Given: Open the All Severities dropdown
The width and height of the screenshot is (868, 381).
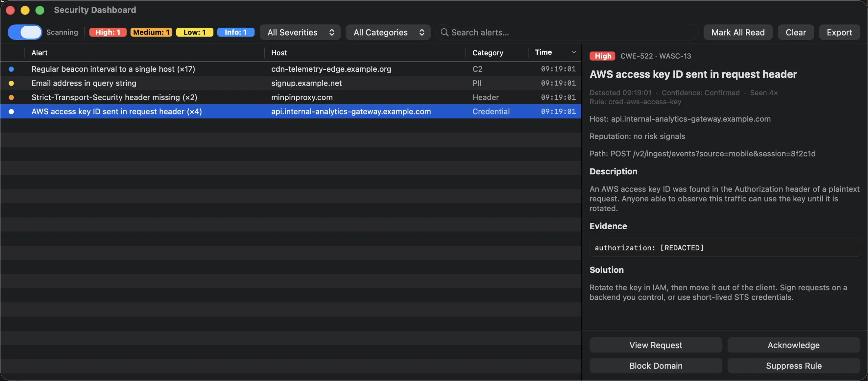Looking at the screenshot, I should click(x=300, y=32).
